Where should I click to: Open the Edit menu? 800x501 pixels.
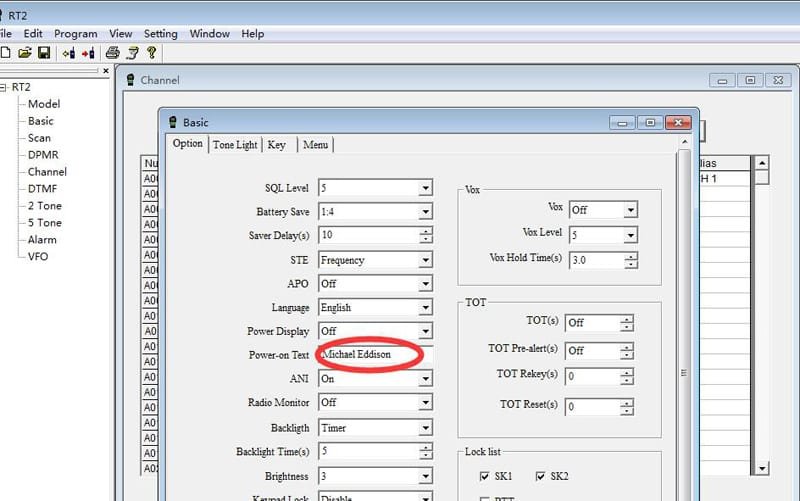[x=33, y=34]
